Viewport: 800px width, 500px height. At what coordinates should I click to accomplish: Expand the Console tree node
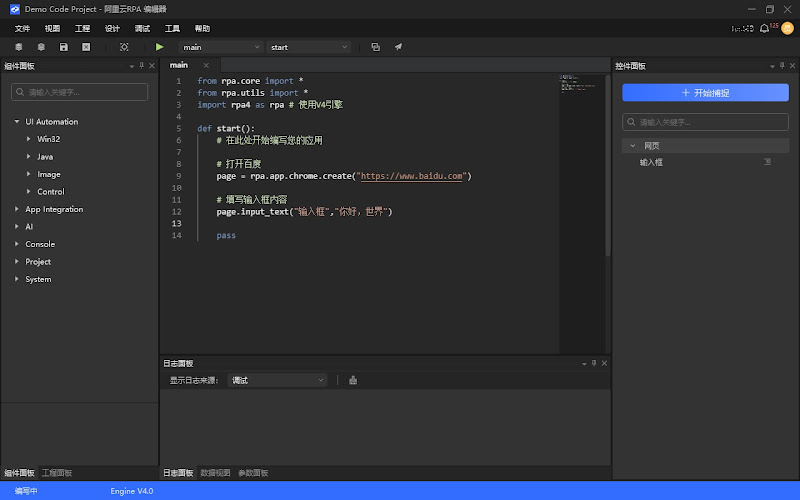(x=17, y=244)
